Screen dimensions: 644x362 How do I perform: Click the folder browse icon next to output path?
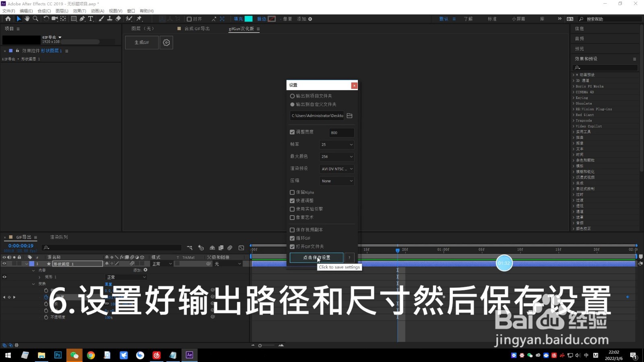tap(349, 116)
